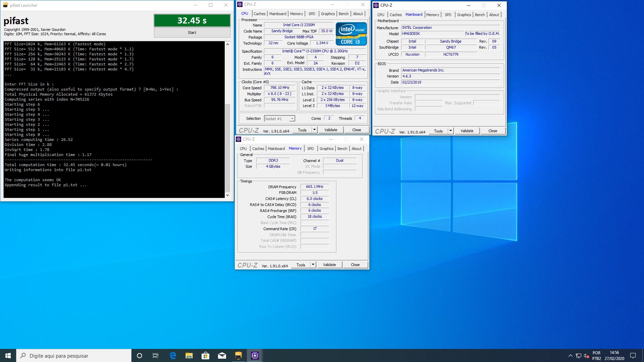Screen dimensions: 644x362
Task: Click CPU-Z icon in the Mainboard window title bar
Action: point(376,5)
